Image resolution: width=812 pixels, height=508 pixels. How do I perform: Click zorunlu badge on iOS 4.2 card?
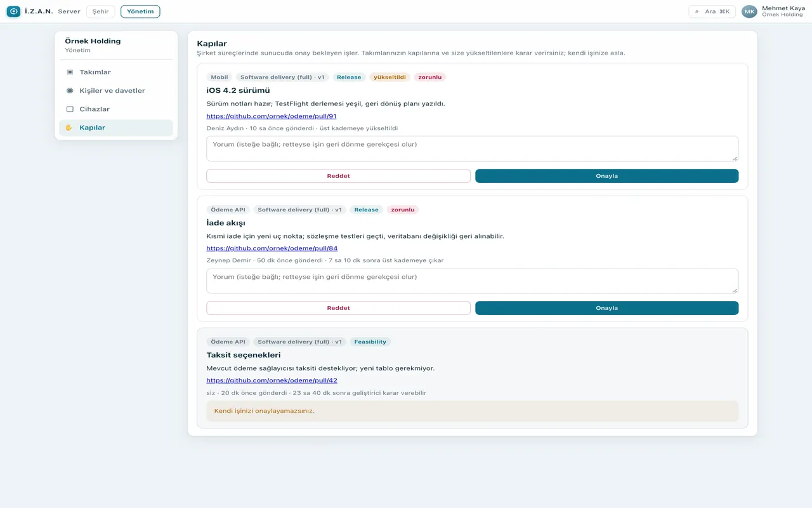click(x=430, y=77)
